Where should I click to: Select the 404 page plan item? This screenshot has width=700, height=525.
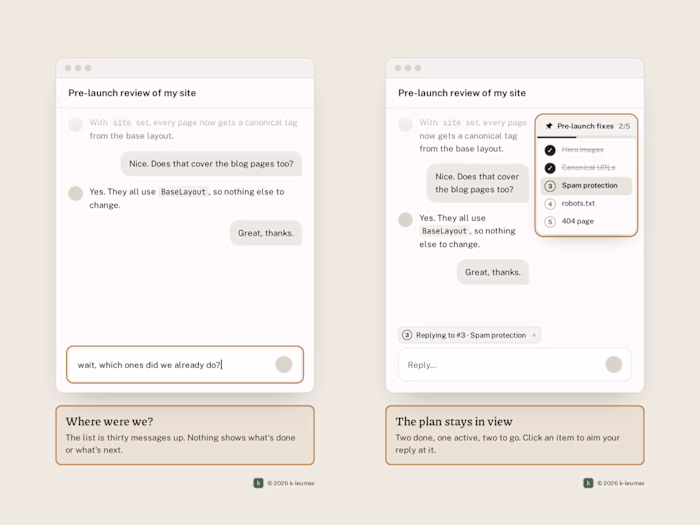point(586,221)
